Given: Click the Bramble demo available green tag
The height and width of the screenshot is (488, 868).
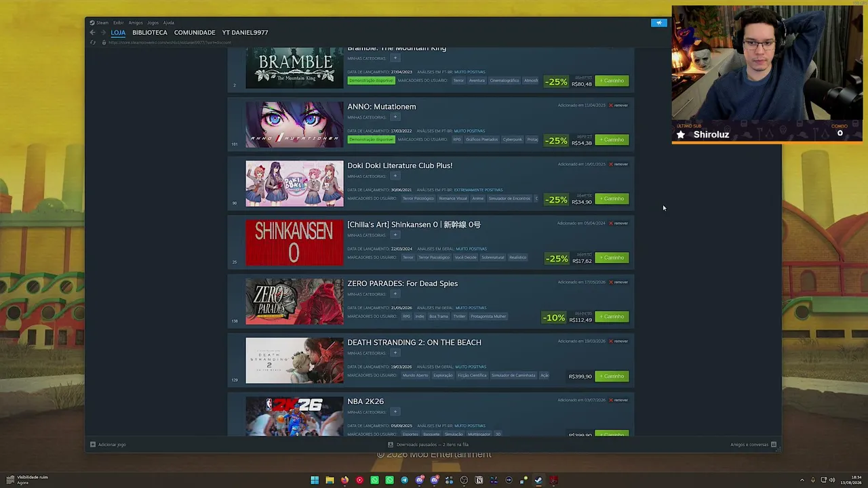Looking at the screenshot, I should click(x=371, y=81).
